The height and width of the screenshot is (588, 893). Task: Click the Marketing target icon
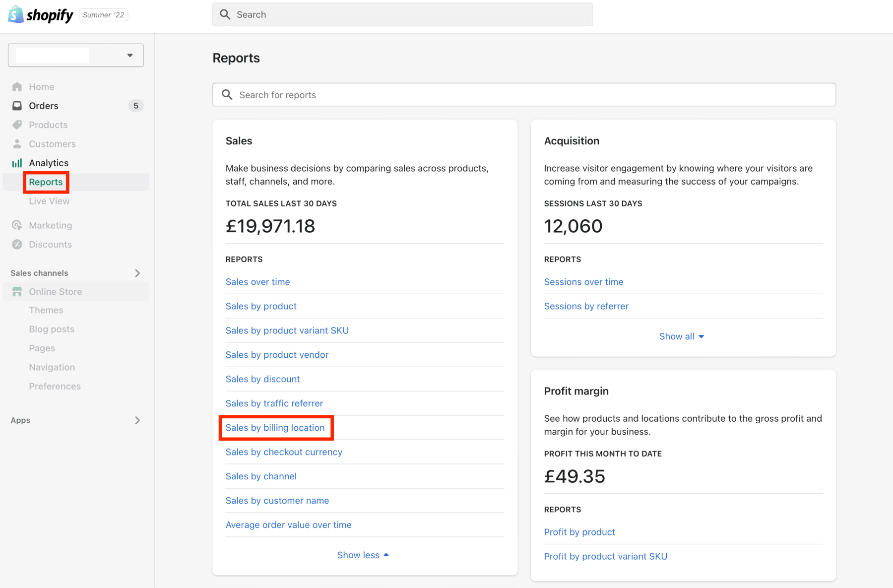pyautogui.click(x=17, y=225)
